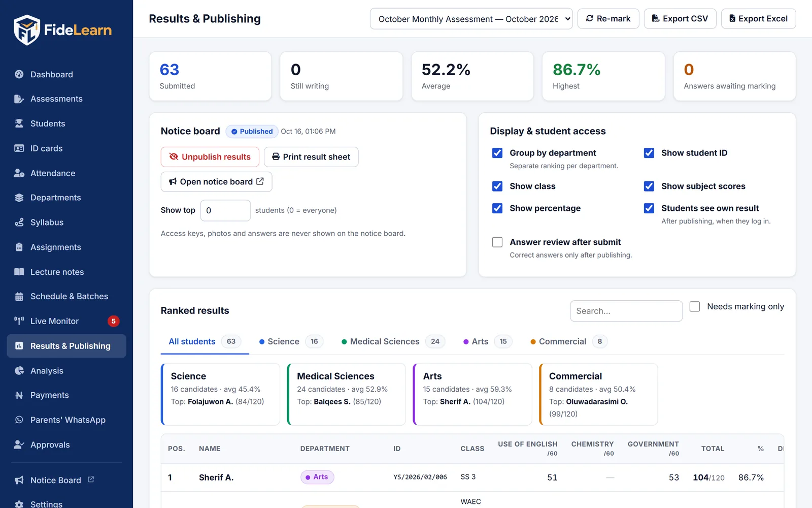Open the Commercial department summary card
812x508 pixels.
click(x=598, y=394)
